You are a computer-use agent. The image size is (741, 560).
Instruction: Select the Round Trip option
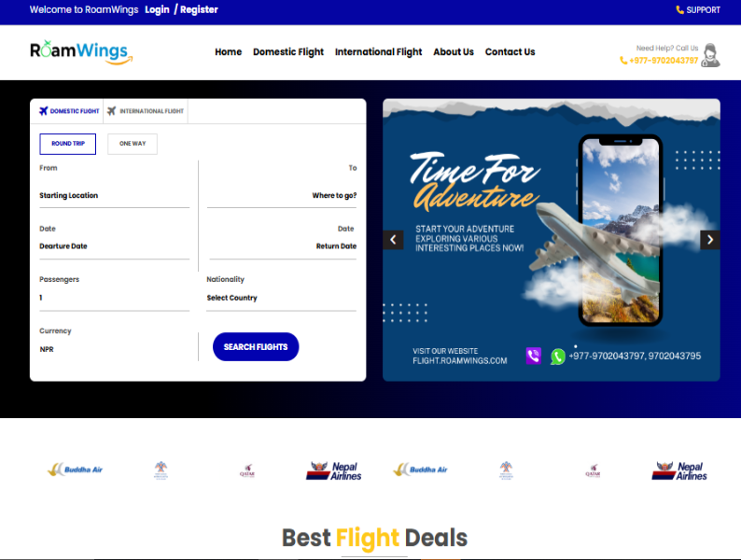[x=67, y=144]
